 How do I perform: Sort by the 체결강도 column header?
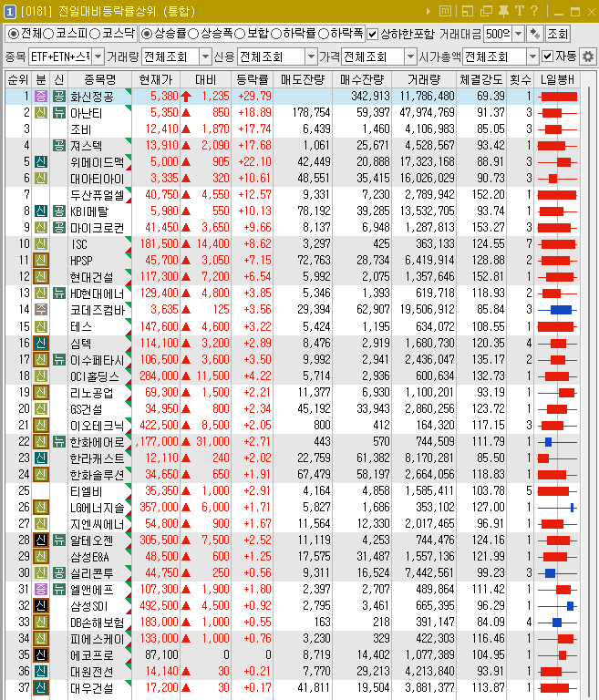coord(480,80)
